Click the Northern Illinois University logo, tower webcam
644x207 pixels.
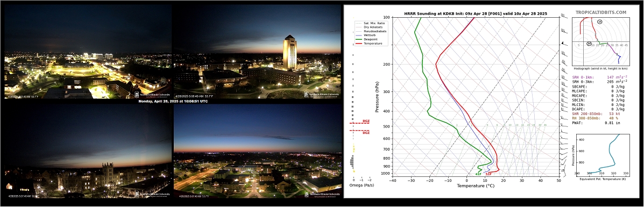pos(322,95)
